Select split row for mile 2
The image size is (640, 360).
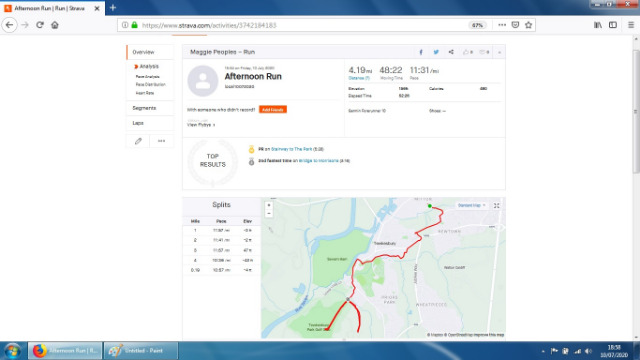pos(221,240)
